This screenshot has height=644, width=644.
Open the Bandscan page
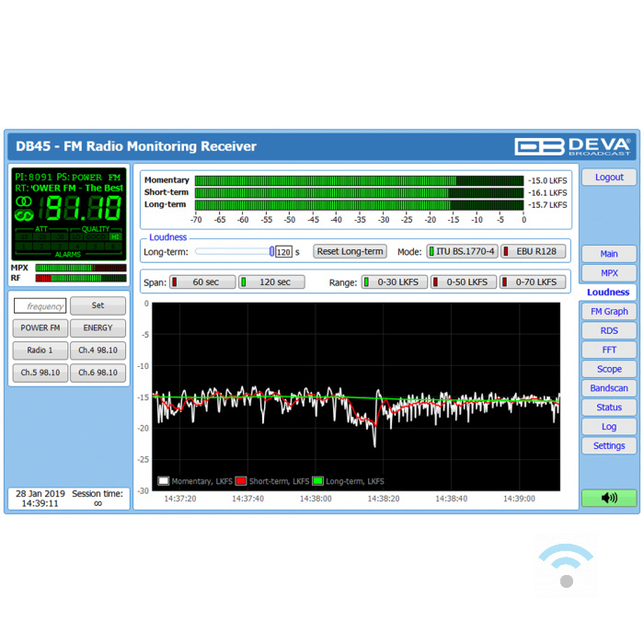(609, 388)
